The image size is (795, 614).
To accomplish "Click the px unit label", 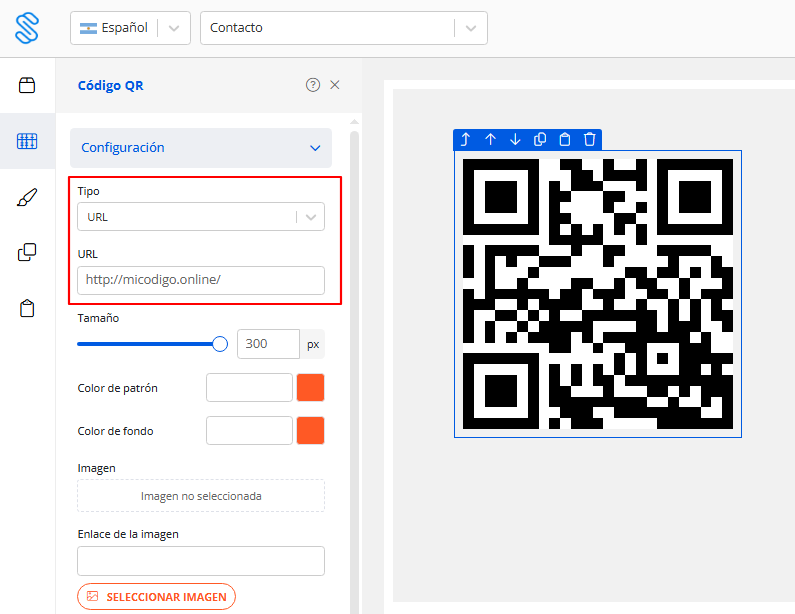I will pyautogui.click(x=313, y=344).
